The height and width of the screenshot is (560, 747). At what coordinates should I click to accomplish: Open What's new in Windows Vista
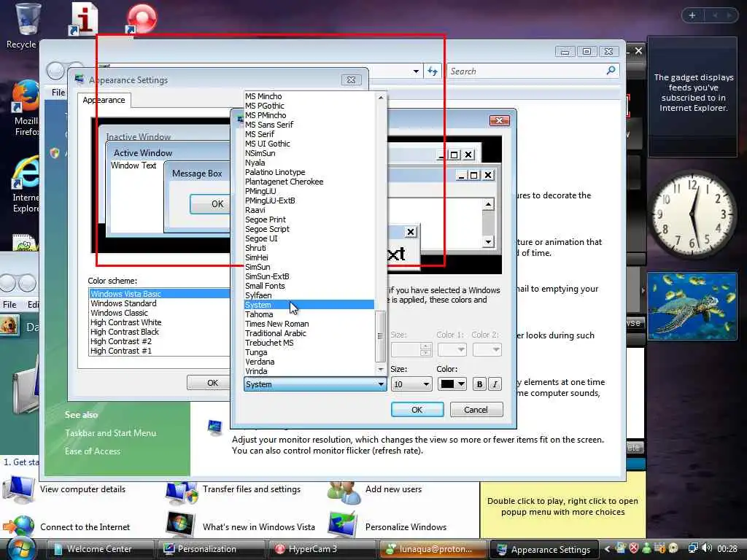[259, 527]
